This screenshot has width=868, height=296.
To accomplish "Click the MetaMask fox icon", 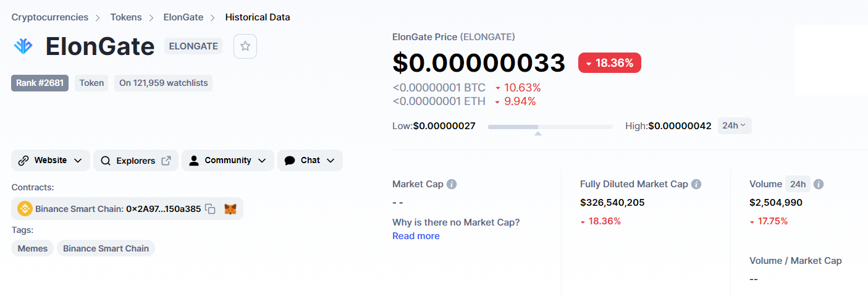I will point(230,209).
